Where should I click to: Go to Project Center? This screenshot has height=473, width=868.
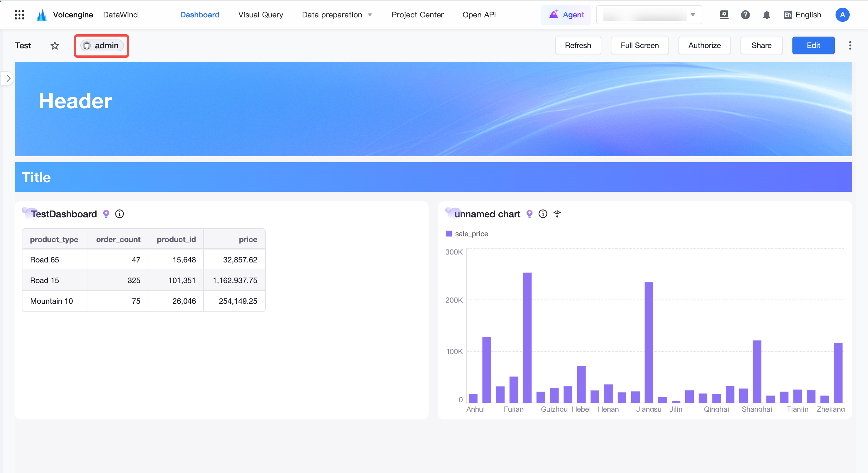(x=417, y=15)
